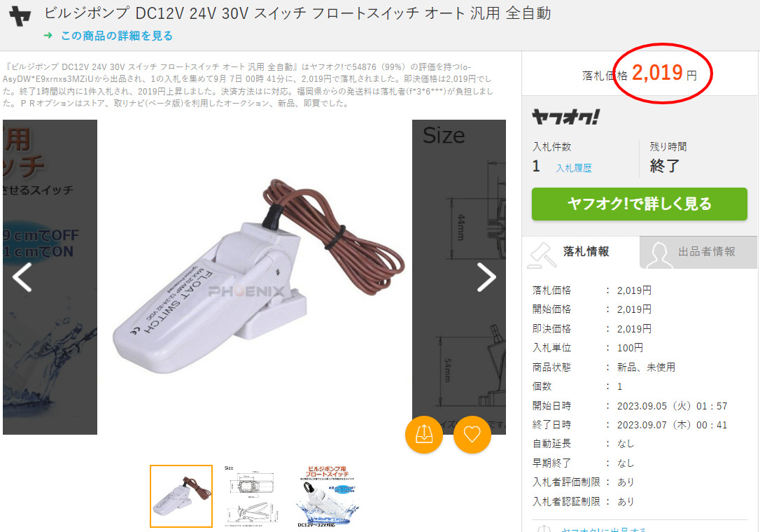Open the この商品の詳細を見る link
Screen dimensions: 760x532
click(x=117, y=36)
